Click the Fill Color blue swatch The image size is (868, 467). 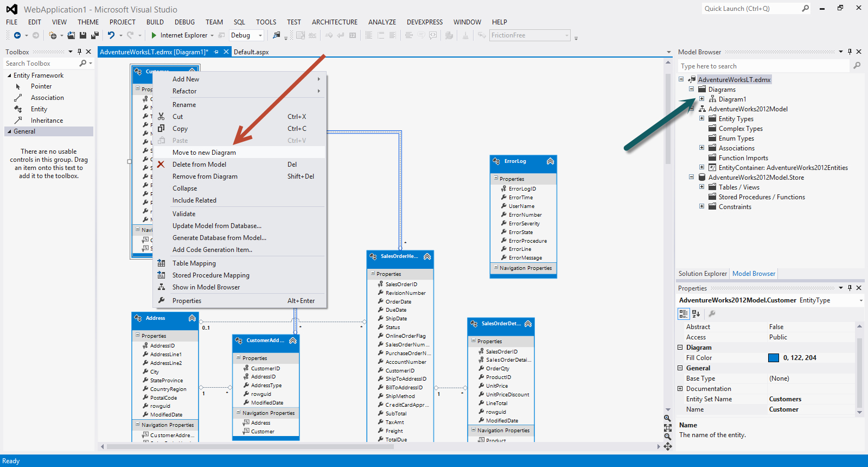[x=774, y=358]
